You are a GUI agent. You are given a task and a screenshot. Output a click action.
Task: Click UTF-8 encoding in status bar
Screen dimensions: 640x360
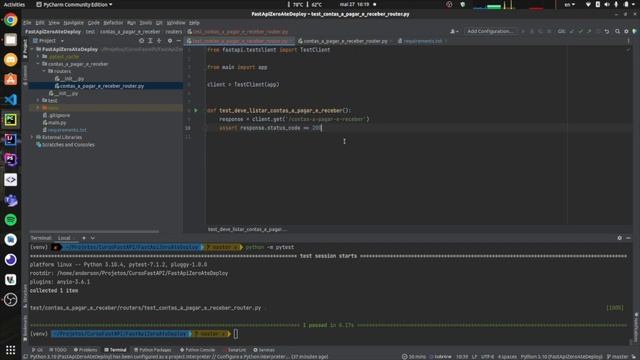tap(487, 356)
